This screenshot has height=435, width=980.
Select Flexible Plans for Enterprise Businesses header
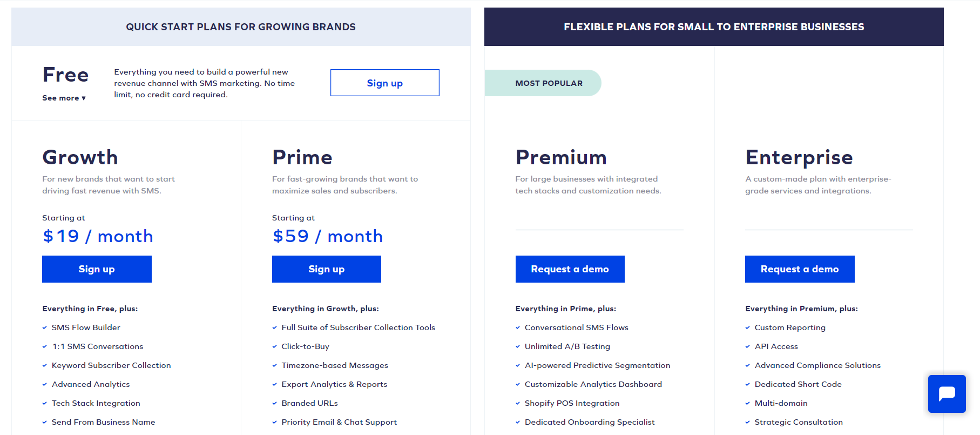[x=714, y=27]
